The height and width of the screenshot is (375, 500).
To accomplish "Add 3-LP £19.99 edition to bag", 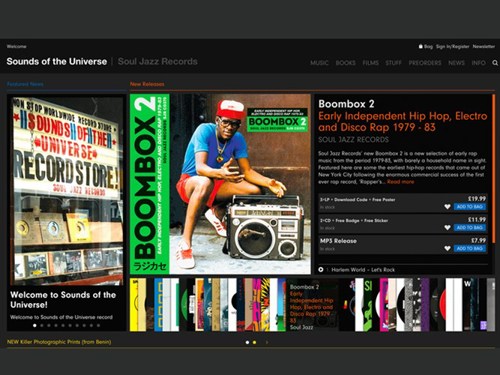I will coord(470,207).
